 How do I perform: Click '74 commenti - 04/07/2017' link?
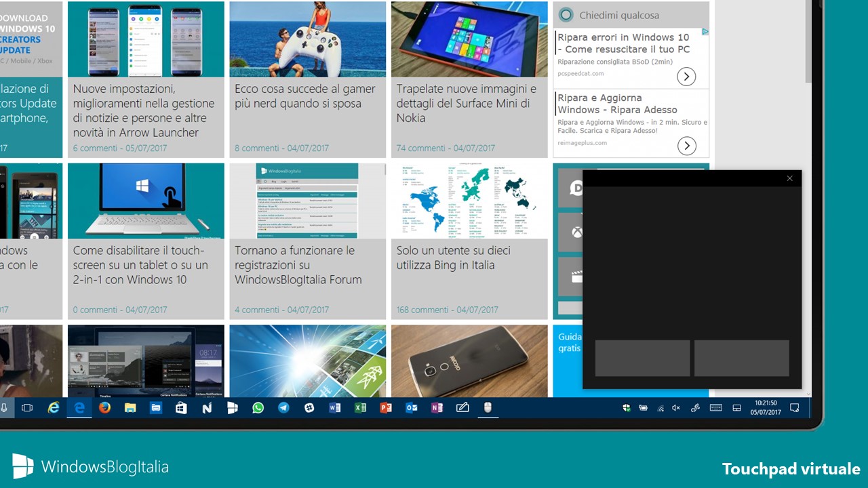coord(446,148)
